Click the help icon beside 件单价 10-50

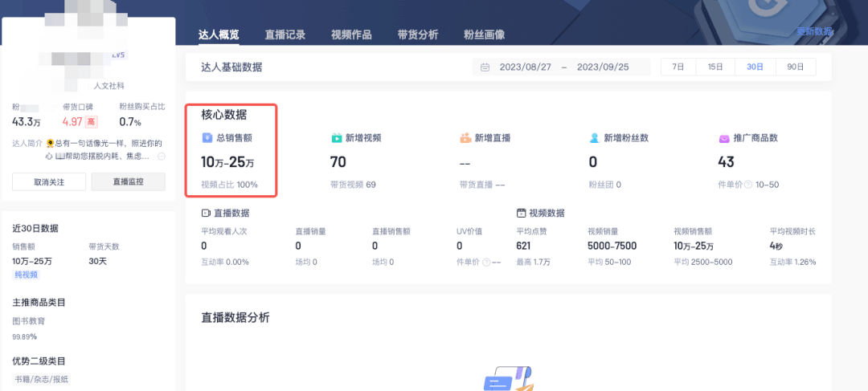click(748, 185)
